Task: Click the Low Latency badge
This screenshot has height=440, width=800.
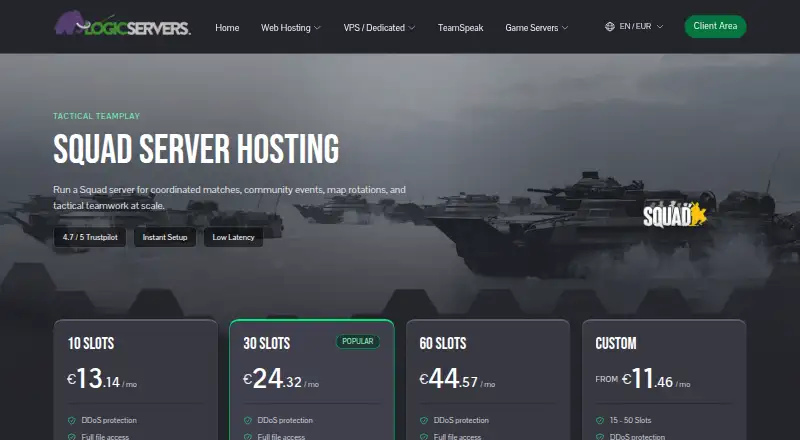Action: 233,237
